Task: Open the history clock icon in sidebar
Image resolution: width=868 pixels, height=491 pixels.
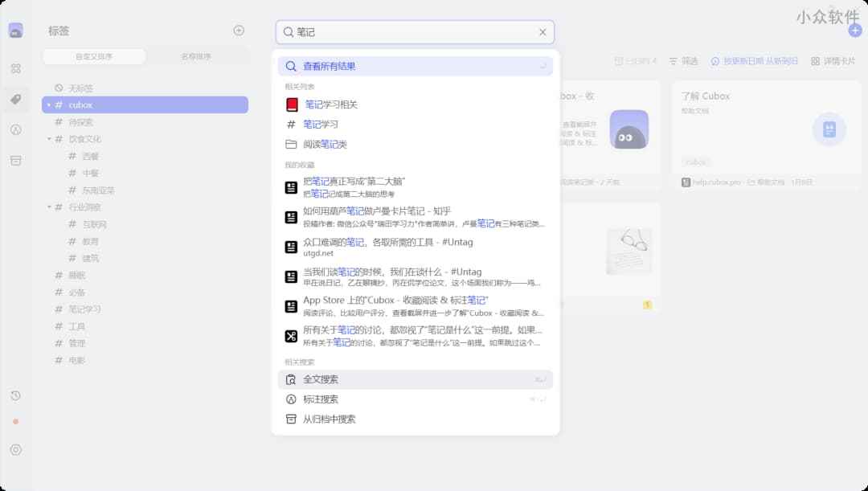Action: [x=15, y=396]
